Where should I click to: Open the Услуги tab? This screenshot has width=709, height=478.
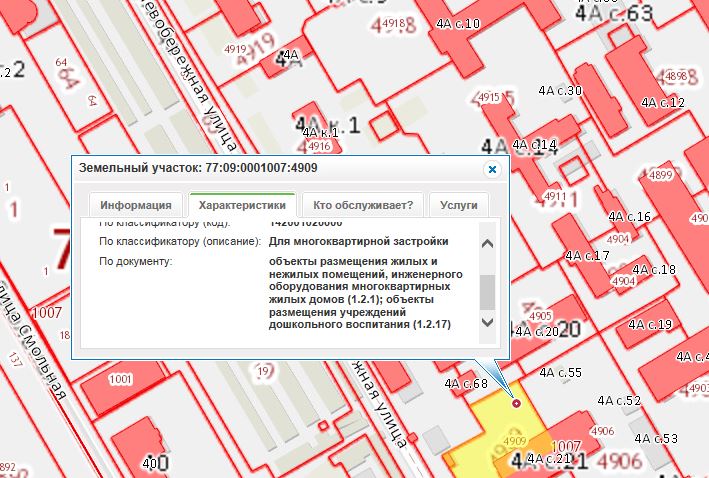point(457,205)
